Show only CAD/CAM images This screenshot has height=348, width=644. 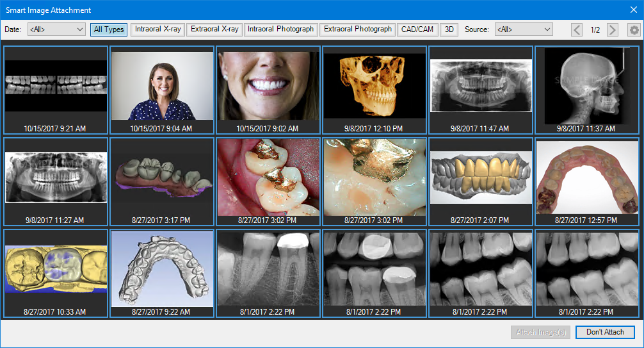tap(417, 29)
